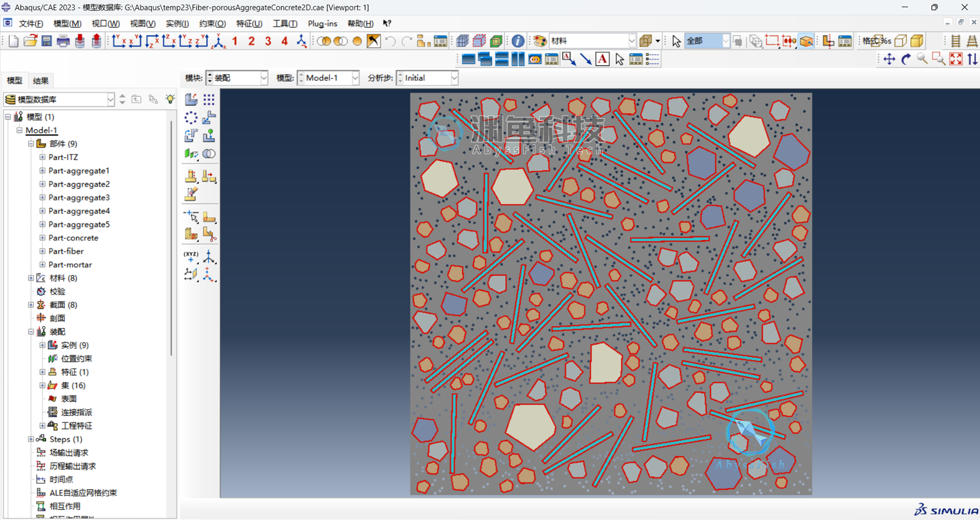The height and width of the screenshot is (520, 980).
Task: Expand the 材料 (8) tree node
Action: 31,278
